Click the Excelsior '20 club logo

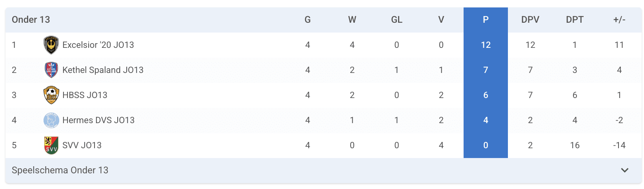(x=51, y=45)
